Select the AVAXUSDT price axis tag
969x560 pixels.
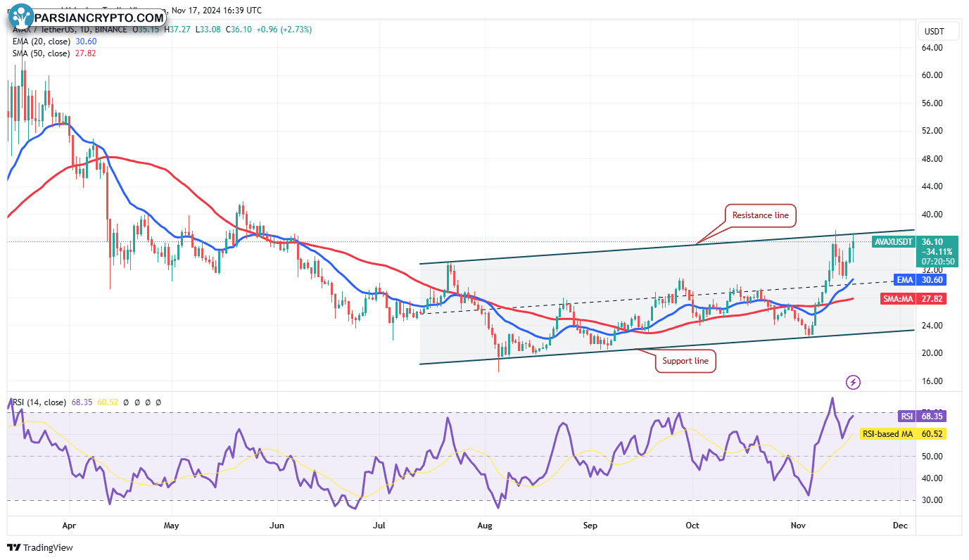(894, 241)
